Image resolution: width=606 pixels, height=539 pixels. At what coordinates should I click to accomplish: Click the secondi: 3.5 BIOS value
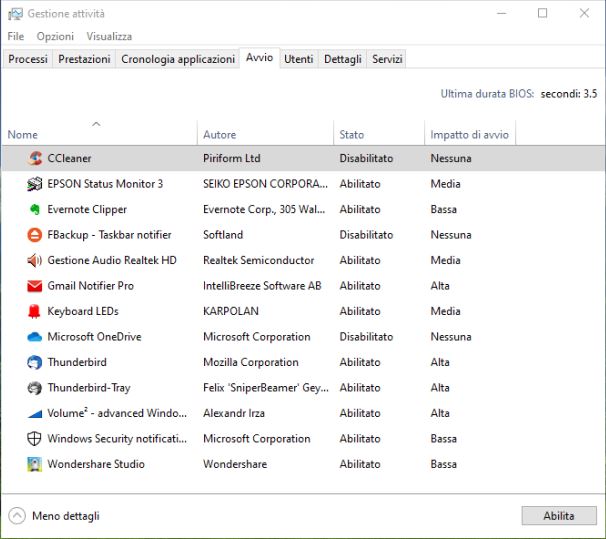569,94
